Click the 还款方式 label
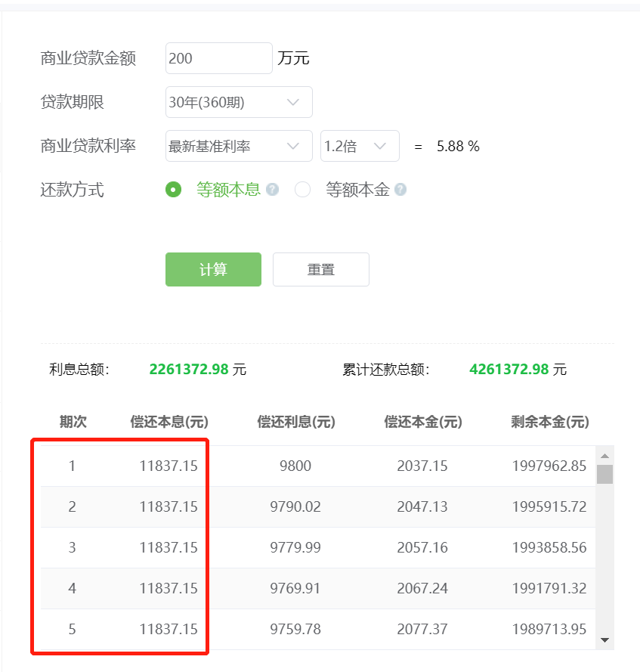The image size is (640, 672). (73, 190)
